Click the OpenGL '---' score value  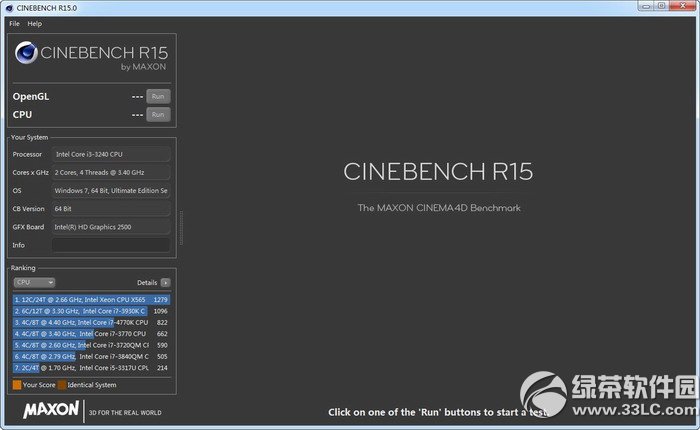(138, 97)
